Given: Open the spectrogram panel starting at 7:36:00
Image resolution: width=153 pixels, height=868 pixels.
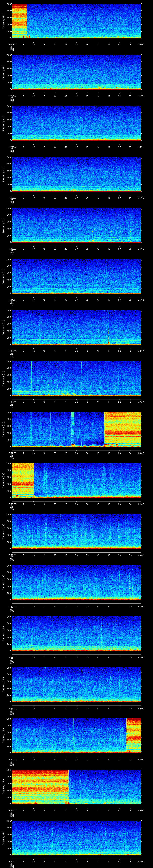Looking at the screenshot, I should pos(76,378).
